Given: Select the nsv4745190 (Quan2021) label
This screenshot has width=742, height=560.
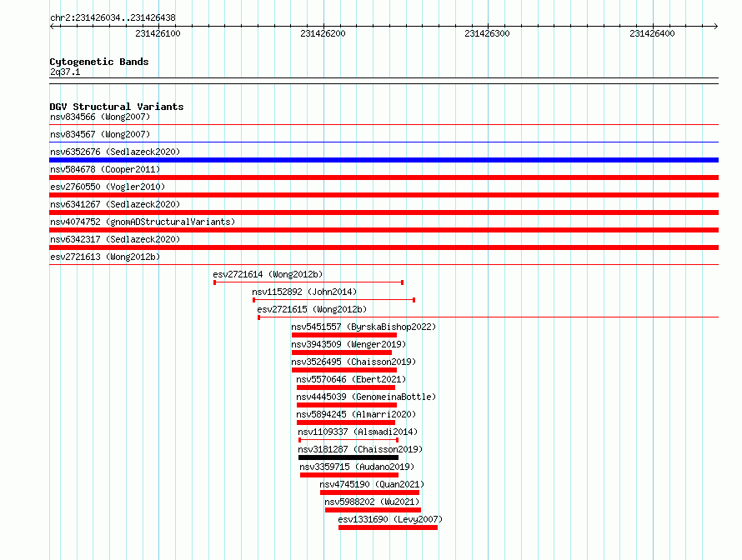Looking at the screenshot, I should coord(372,484).
